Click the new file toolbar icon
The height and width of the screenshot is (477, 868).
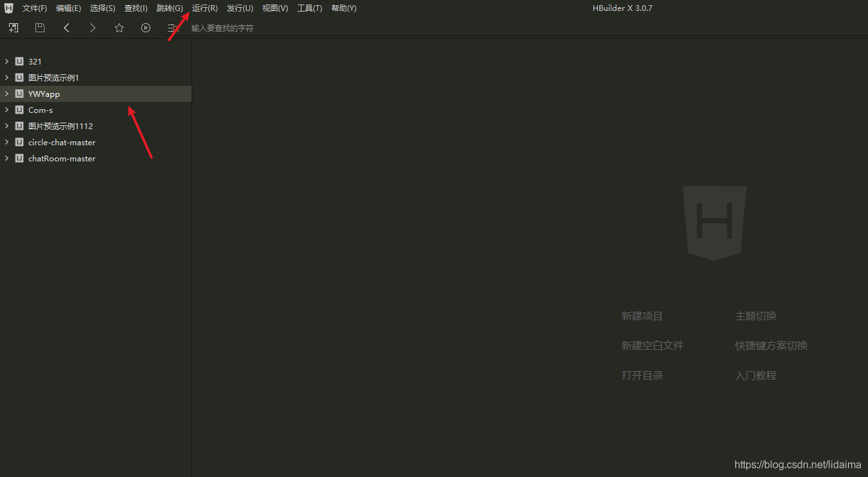point(14,28)
